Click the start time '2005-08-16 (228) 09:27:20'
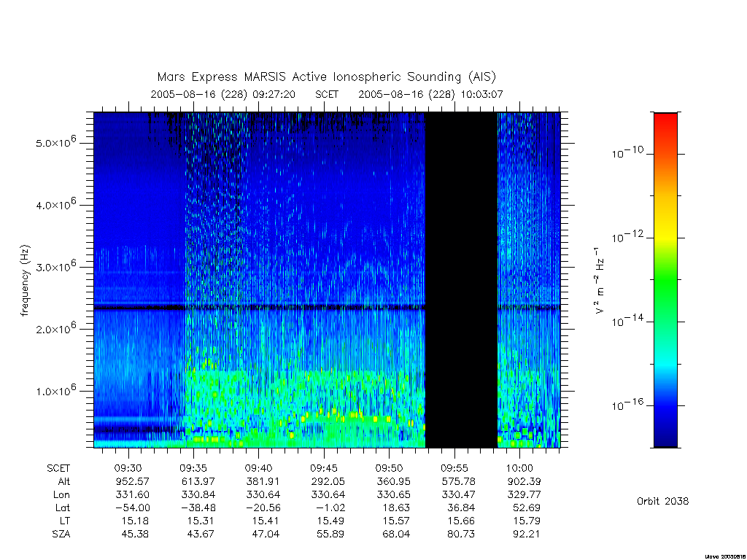Screen dimensions: 747x560 (x=223, y=94)
